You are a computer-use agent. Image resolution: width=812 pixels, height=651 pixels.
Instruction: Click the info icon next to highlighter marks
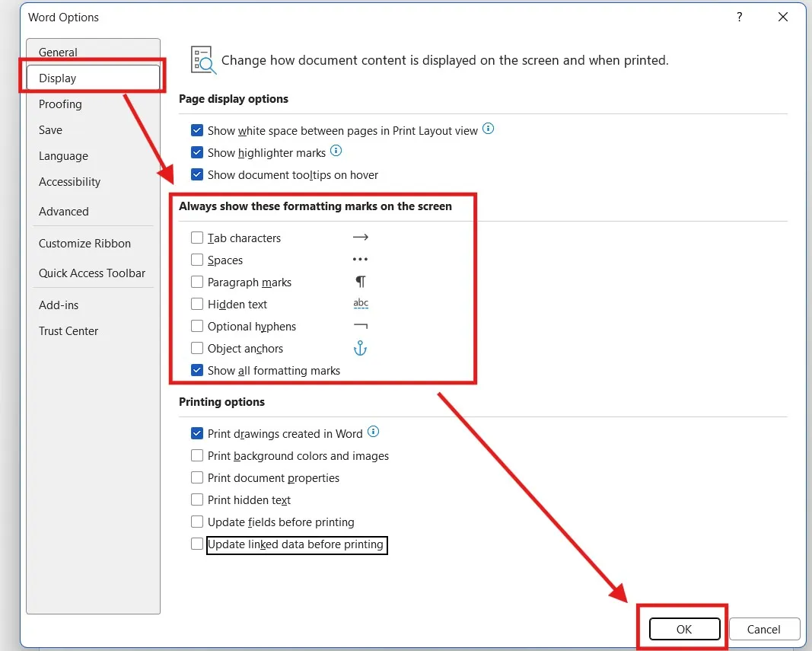pyautogui.click(x=336, y=151)
